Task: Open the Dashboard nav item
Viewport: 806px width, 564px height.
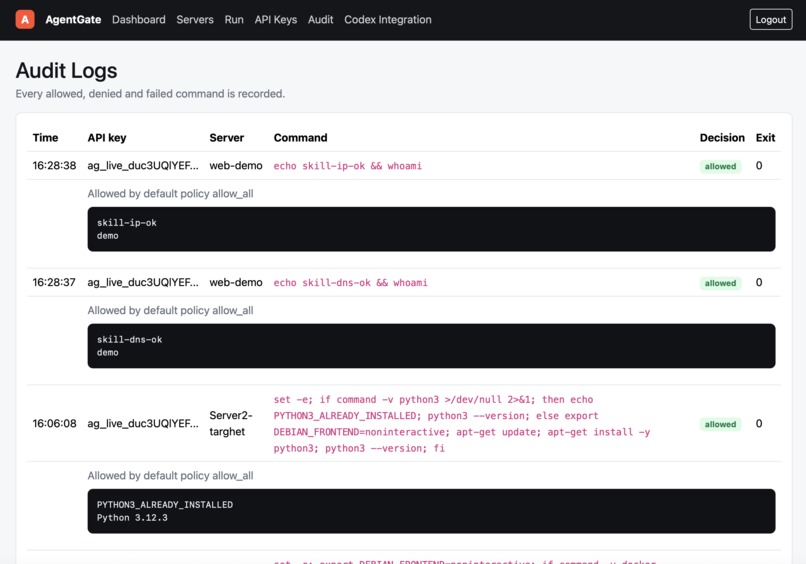Action: pos(139,20)
